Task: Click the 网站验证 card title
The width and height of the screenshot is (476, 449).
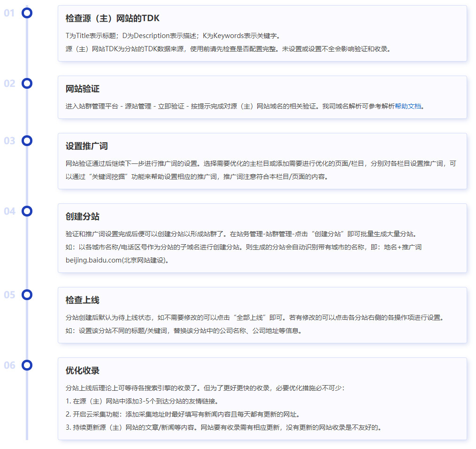Action: click(x=83, y=89)
